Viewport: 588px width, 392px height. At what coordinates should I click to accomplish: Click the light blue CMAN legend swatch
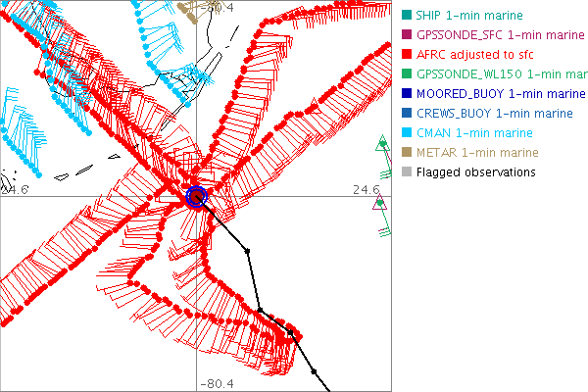pos(406,132)
